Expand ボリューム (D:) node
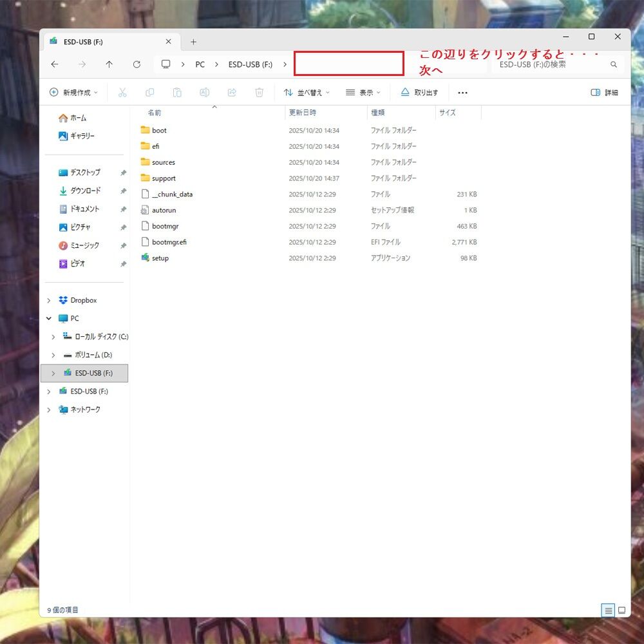Viewport: 644px width, 644px height. coord(53,355)
